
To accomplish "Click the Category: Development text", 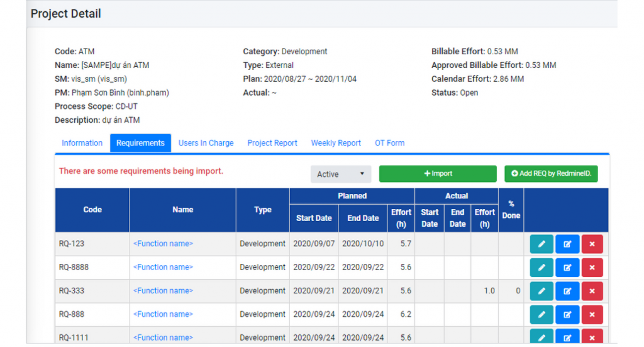I will pyautogui.click(x=285, y=52).
